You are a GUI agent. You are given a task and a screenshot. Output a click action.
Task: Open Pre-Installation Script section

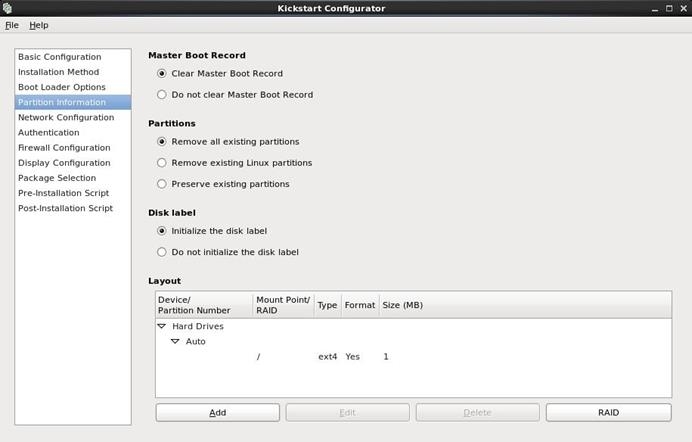(x=73, y=193)
